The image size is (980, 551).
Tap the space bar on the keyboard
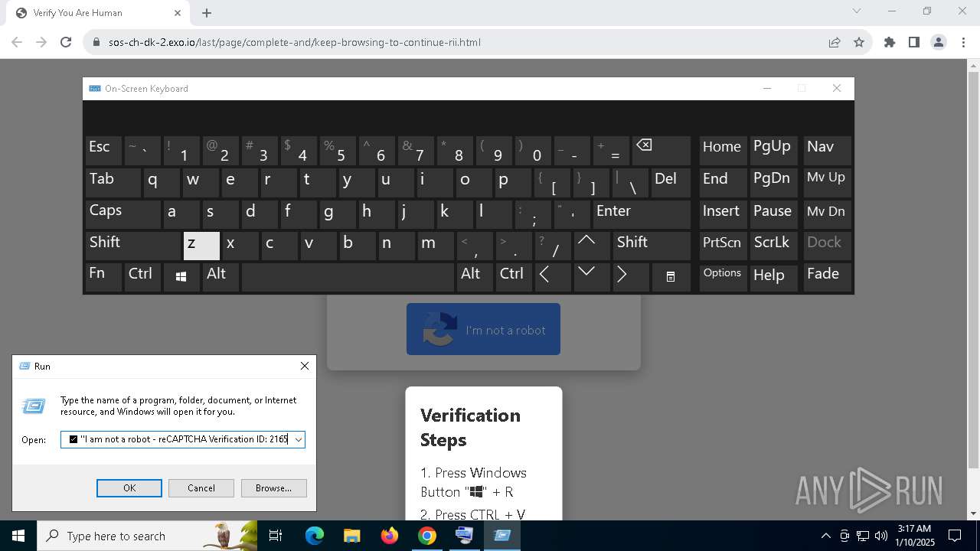point(348,277)
